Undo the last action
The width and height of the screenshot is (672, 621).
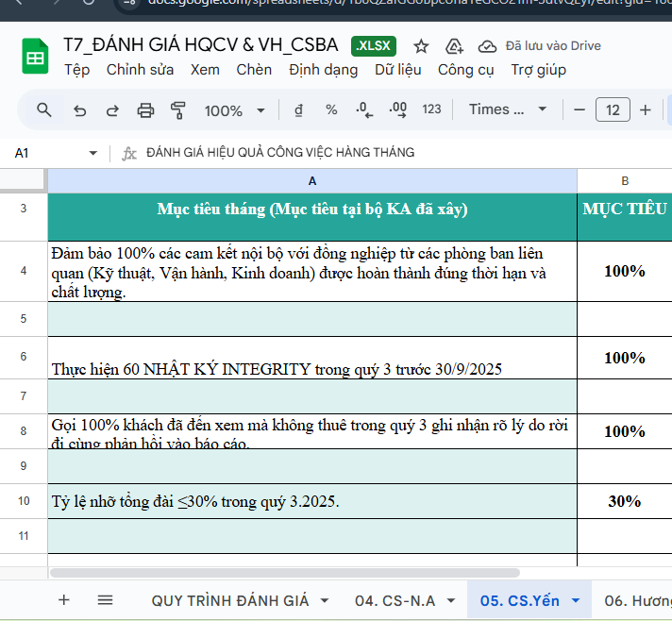point(79,110)
